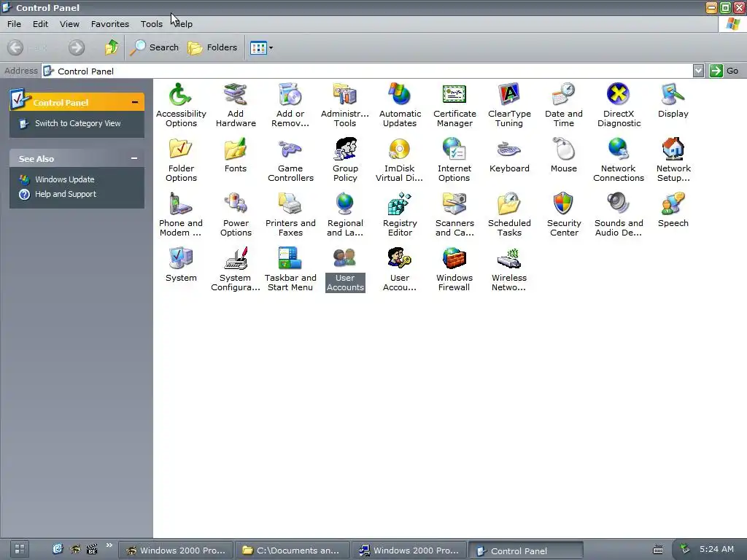Open the Edit menu
This screenshot has height=560, width=747.
(x=40, y=24)
